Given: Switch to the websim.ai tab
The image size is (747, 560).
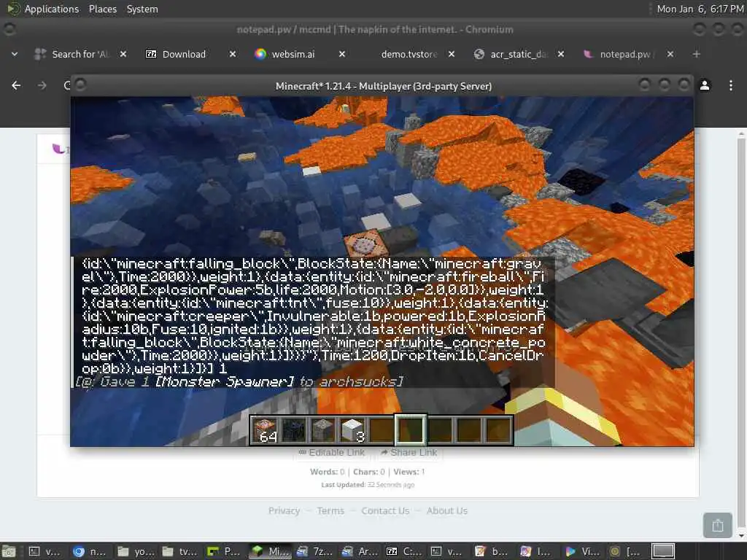Looking at the screenshot, I should pos(293,54).
